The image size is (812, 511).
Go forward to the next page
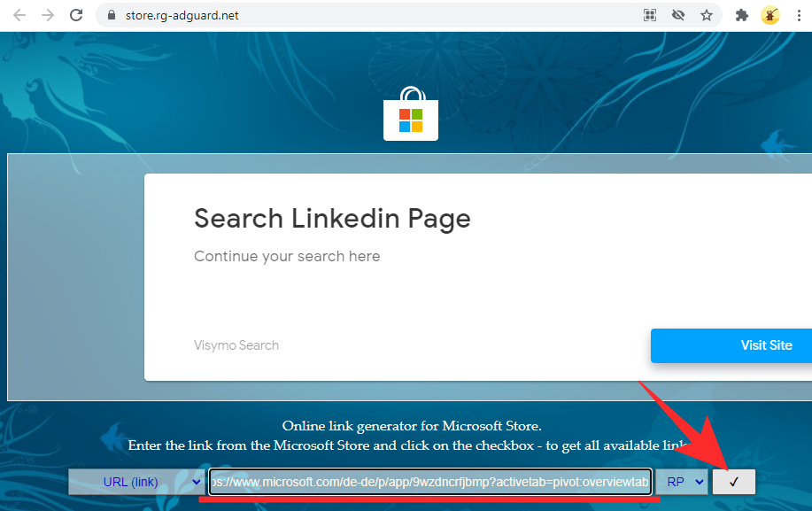coord(48,16)
